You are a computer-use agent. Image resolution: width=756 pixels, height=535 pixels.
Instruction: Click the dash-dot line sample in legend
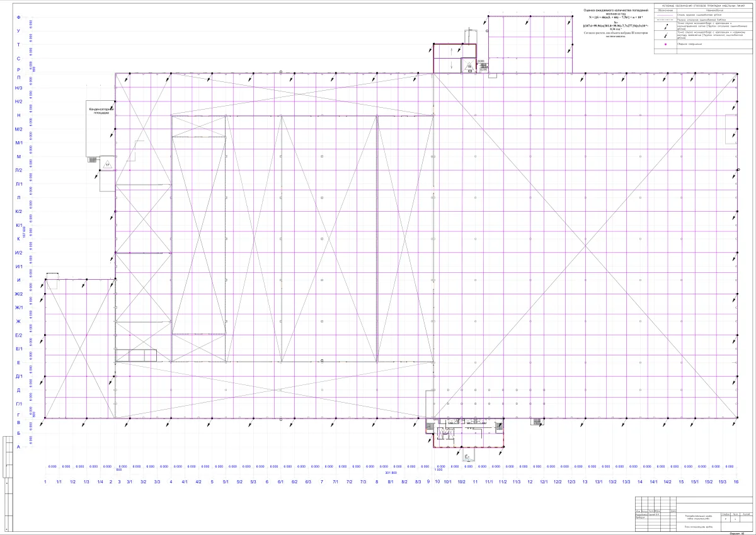(x=665, y=19)
